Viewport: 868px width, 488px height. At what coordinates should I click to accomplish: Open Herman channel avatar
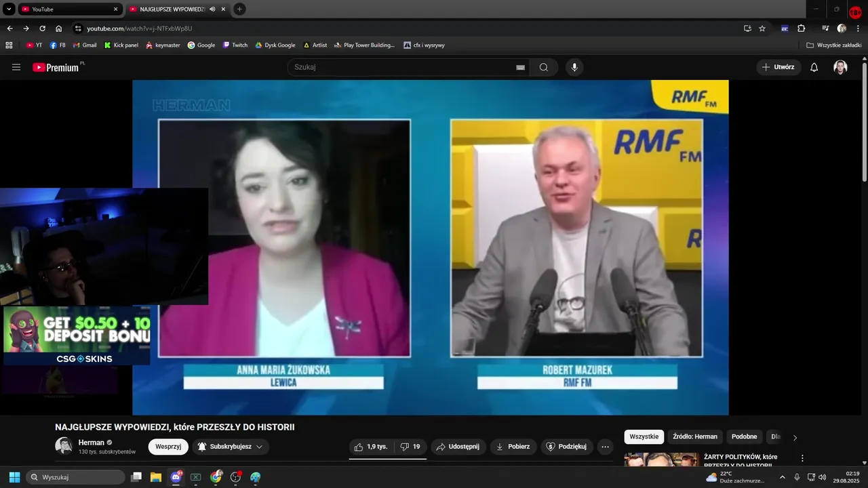[x=64, y=446]
